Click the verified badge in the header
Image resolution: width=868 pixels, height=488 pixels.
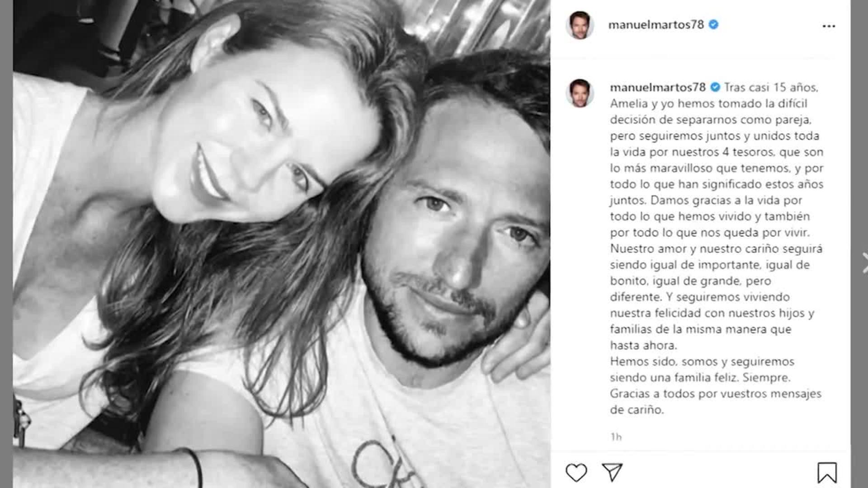pos(713,24)
